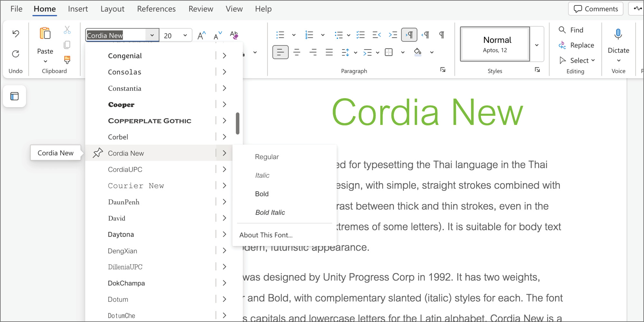Pin the Cordia New font
Screen dimensions: 644x322
(x=98, y=153)
